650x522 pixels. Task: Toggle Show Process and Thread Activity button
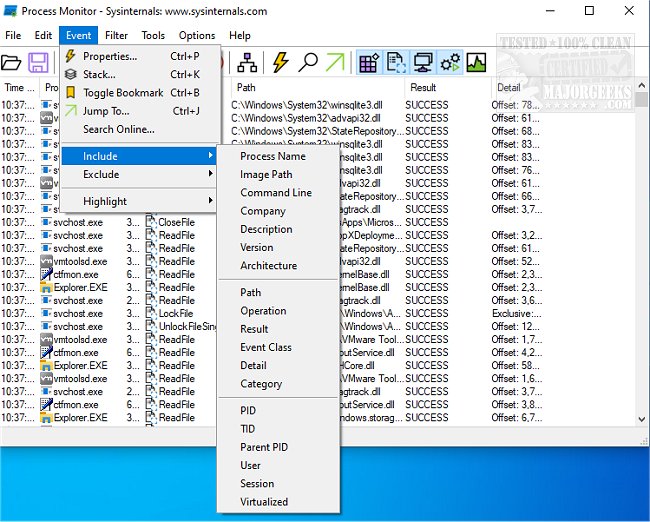(x=450, y=63)
